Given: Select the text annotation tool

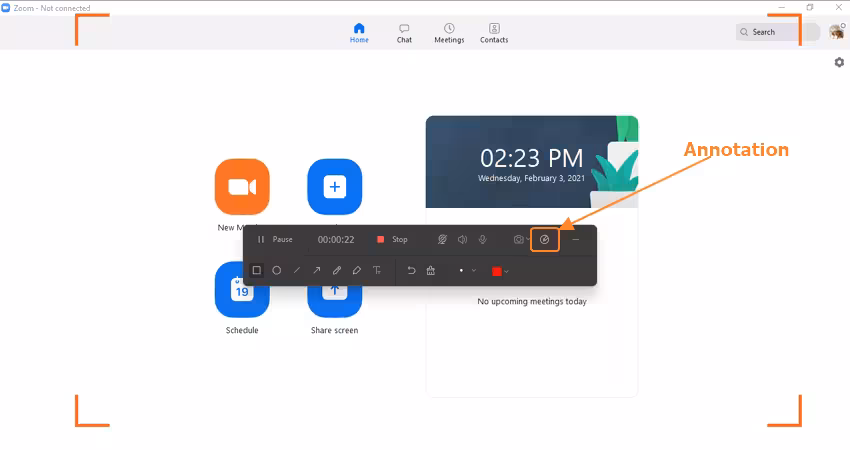Looking at the screenshot, I should [x=377, y=270].
